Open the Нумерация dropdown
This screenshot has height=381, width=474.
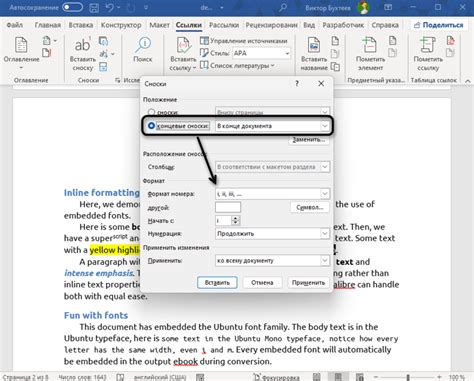coord(272,234)
